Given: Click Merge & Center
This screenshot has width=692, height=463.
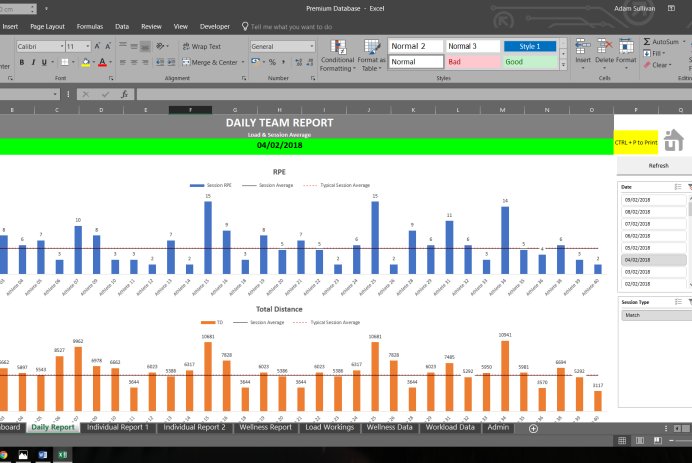Looking at the screenshot, I should [210, 62].
